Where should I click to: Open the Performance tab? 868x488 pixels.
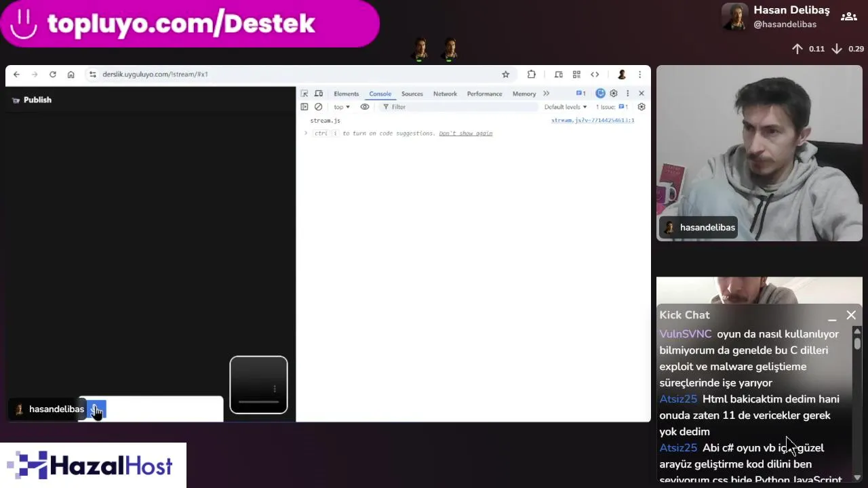pos(484,94)
